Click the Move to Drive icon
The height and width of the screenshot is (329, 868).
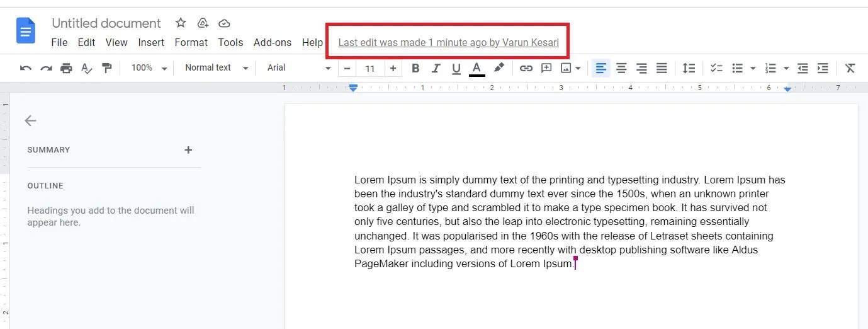203,23
